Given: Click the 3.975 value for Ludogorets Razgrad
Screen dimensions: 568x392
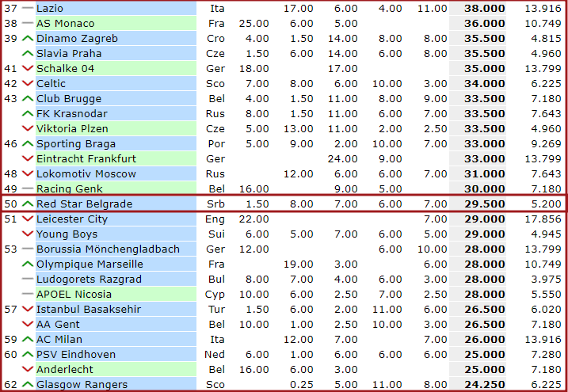Looking at the screenshot, I should (546, 279).
